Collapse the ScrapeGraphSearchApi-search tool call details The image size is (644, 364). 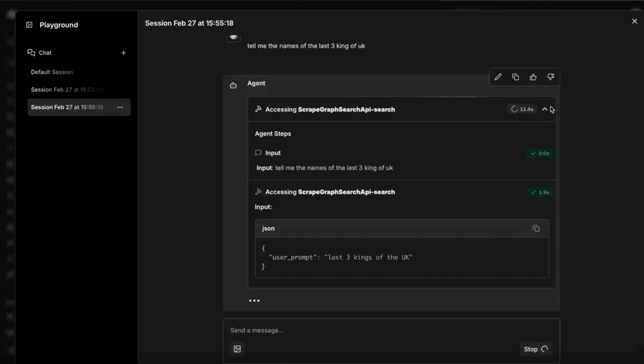(545, 109)
